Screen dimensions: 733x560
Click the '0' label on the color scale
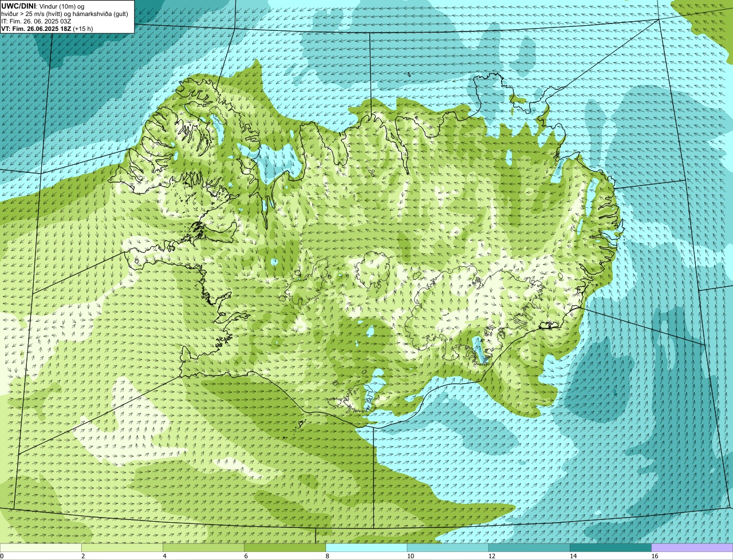[x=2, y=556]
